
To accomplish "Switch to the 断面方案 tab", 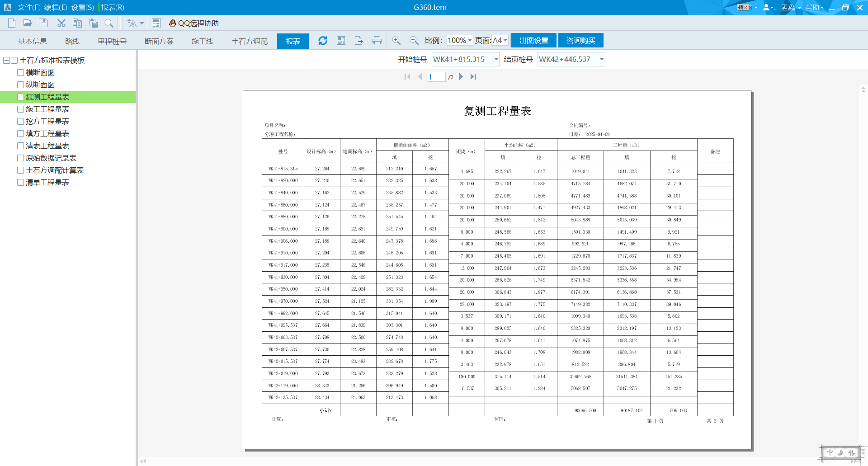I will (x=159, y=41).
